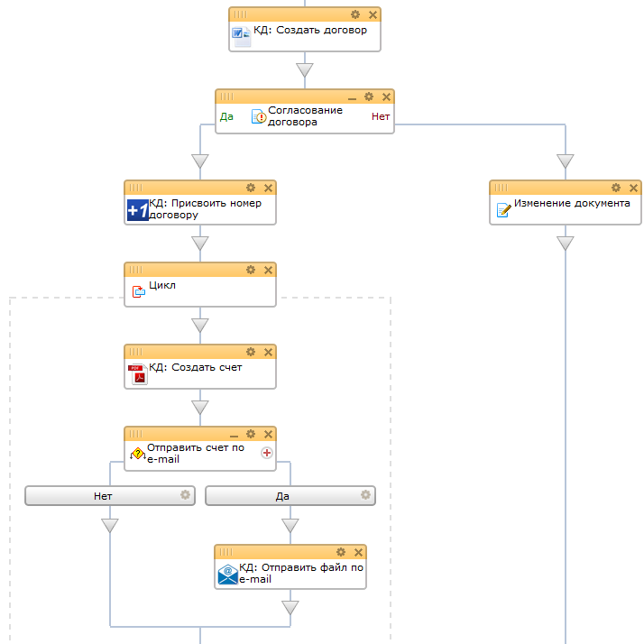644x644 pixels.
Task: Select the Да branch header
Action: (x=282, y=495)
